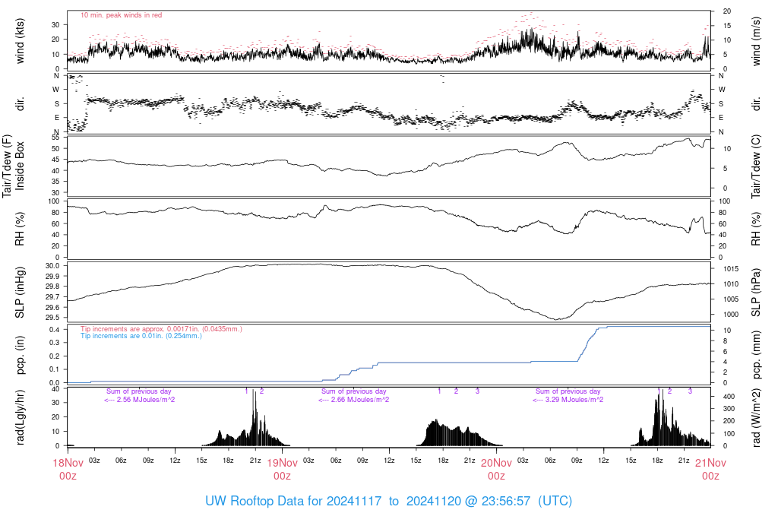Viewport: 778px width, 532px height.
Task: Click the 1015 tick on the hPa axis
Action: point(730,269)
